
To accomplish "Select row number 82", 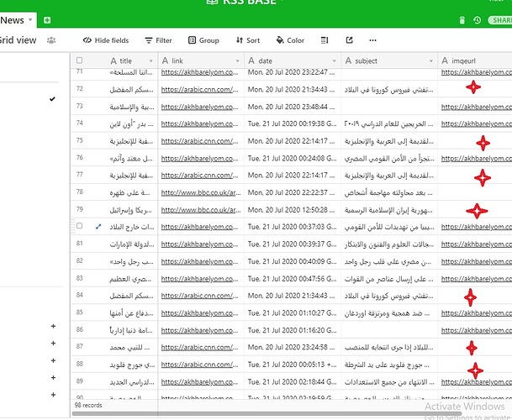I will click(x=80, y=260).
